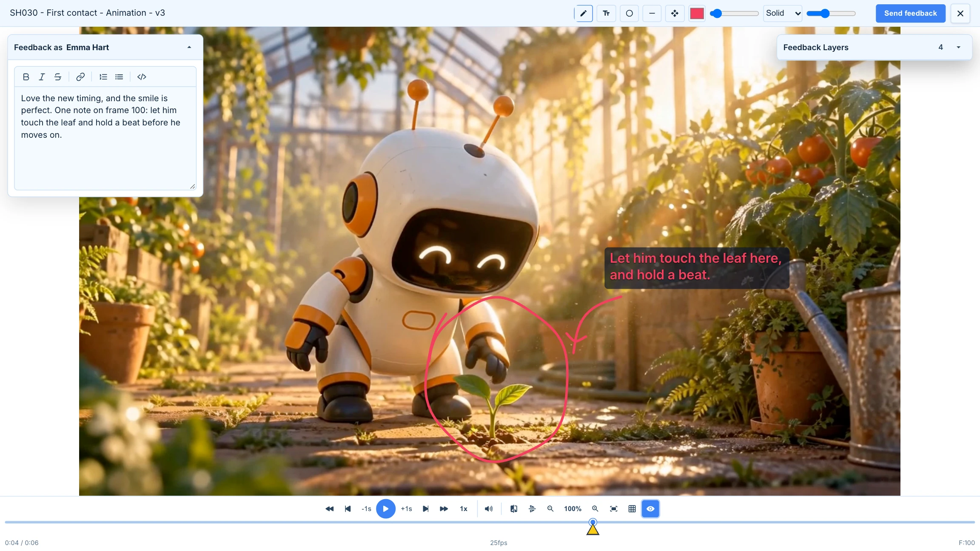Collapse the Feedback as Emma Hart panel

pyautogui.click(x=189, y=47)
